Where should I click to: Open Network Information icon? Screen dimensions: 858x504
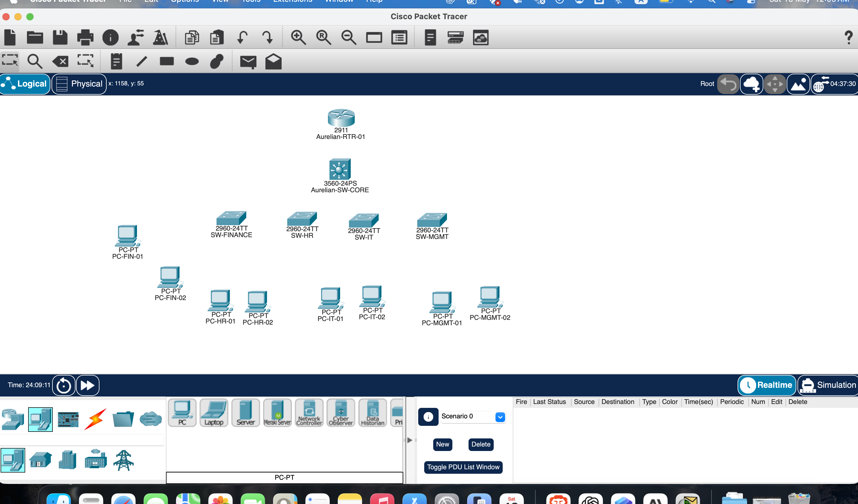click(110, 37)
